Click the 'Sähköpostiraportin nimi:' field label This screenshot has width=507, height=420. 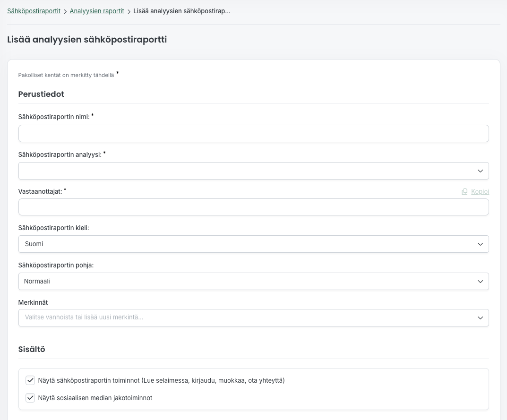(54, 117)
